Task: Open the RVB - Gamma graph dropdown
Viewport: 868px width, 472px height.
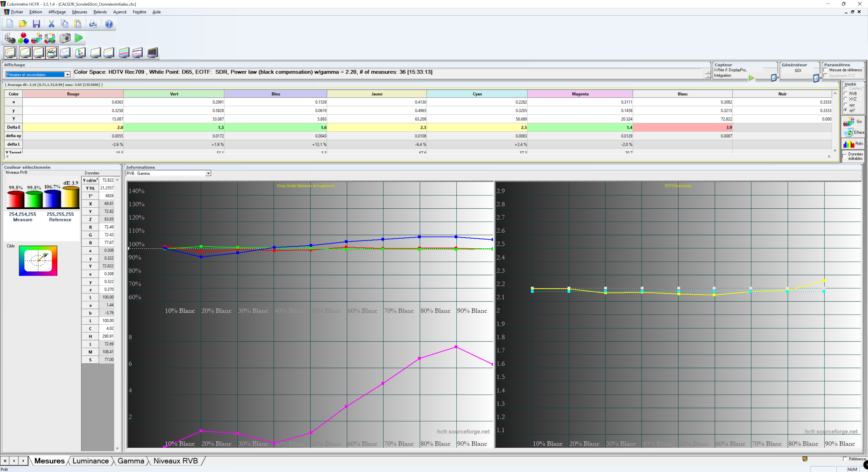Action: [208, 173]
